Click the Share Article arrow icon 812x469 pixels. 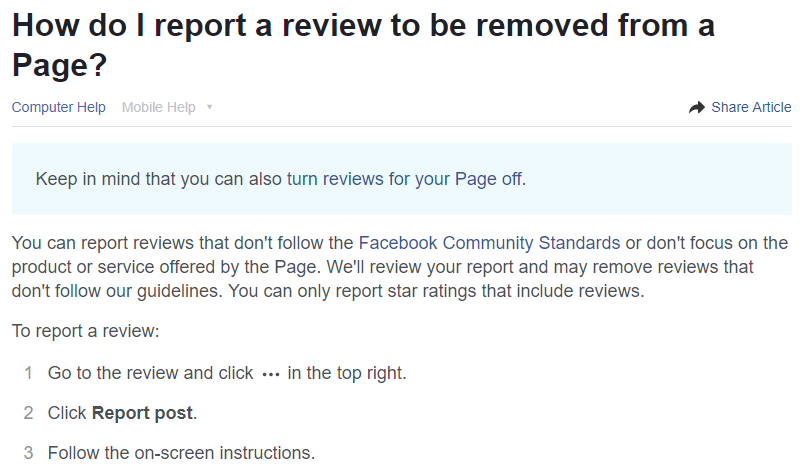[x=697, y=107]
